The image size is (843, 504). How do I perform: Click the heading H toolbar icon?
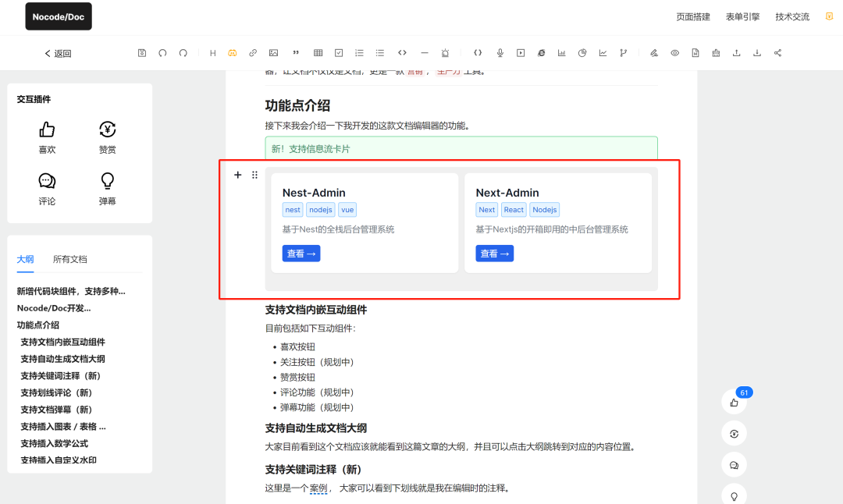pyautogui.click(x=212, y=53)
